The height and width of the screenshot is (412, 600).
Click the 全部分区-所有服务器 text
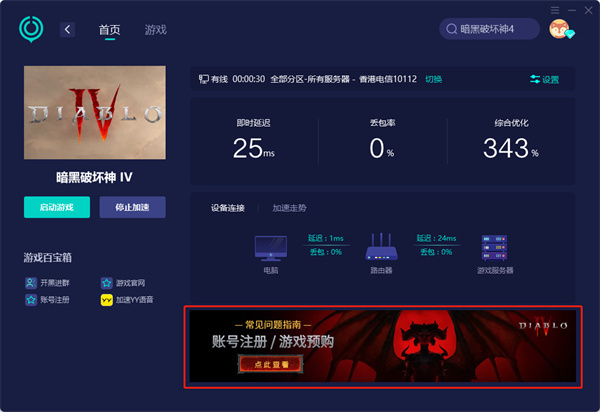(310, 79)
